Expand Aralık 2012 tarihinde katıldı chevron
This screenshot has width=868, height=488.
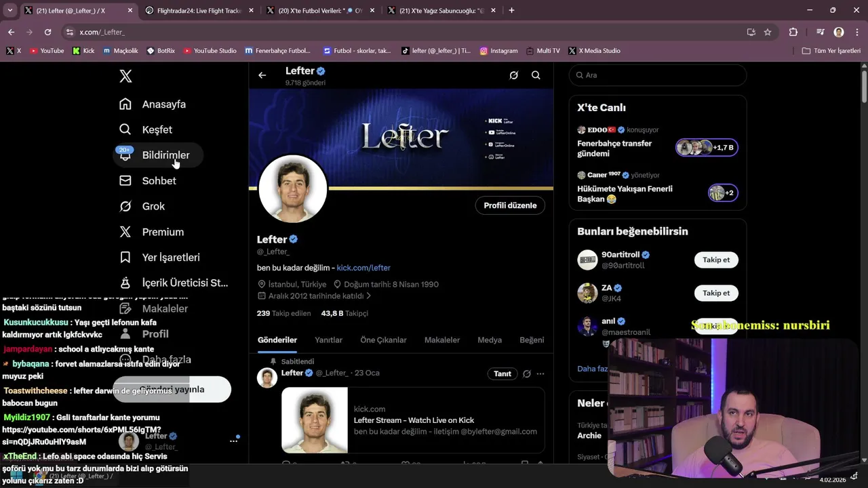[369, 296]
